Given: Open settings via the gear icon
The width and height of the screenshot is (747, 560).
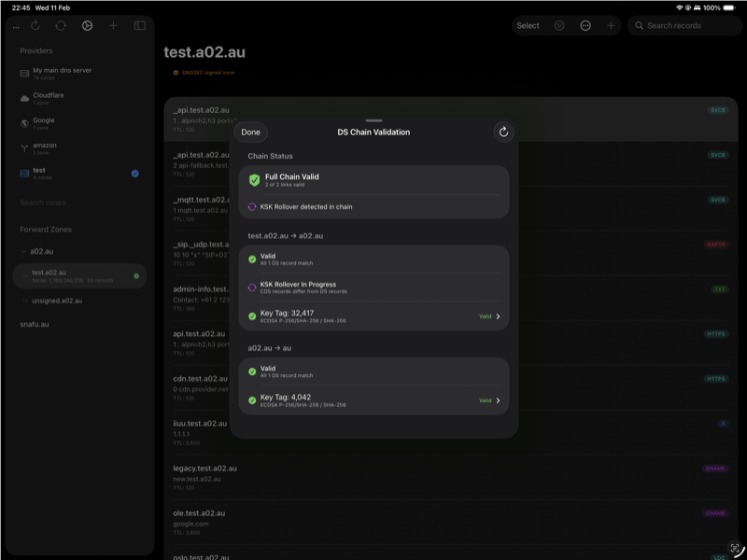Looking at the screenshot, I should [86, 26].
